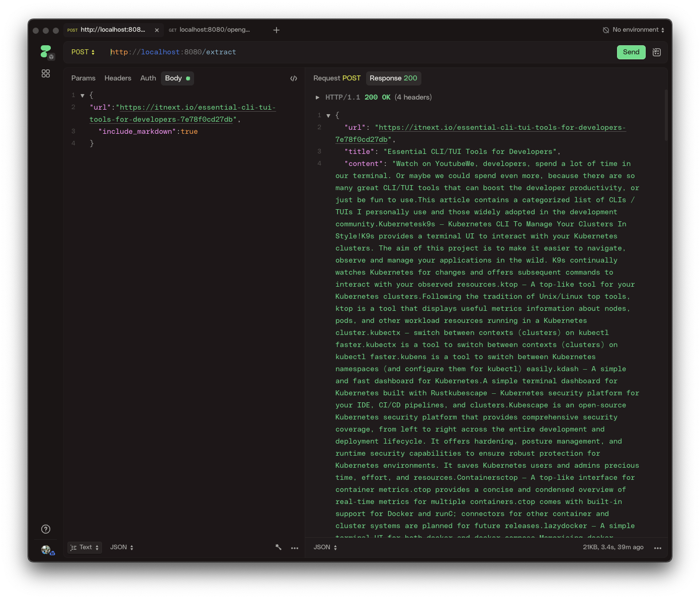Select the Body tab
The height and width of the screenshot is (599, 700).
tap(178, 78)
